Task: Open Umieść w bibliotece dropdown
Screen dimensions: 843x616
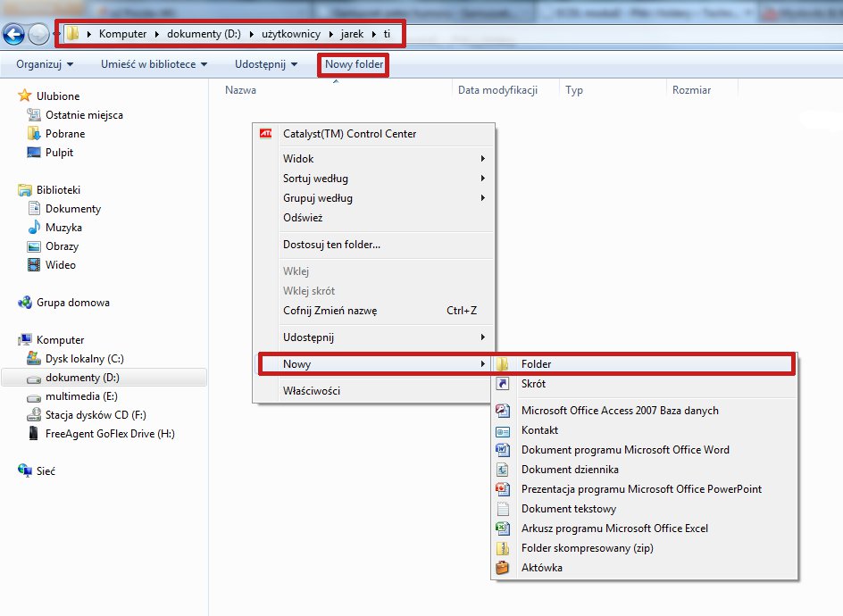Action: [x=154, y=64]
